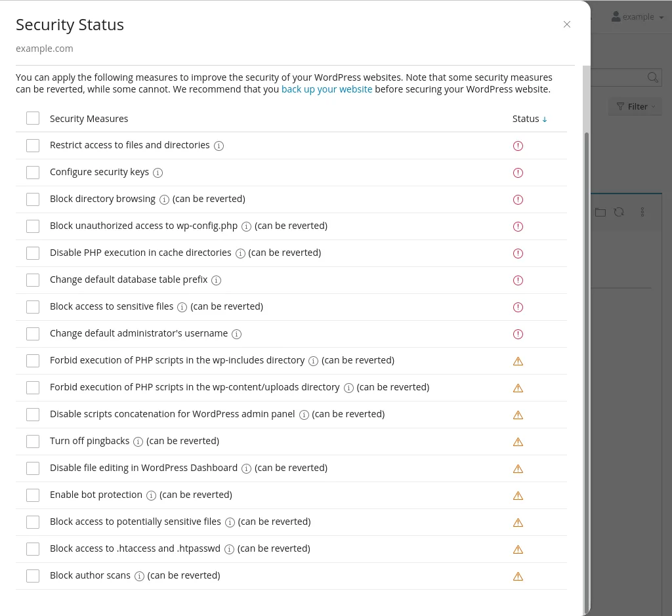Select Block access to .htaccess and .htpasswd checkbox

(33, 549)
